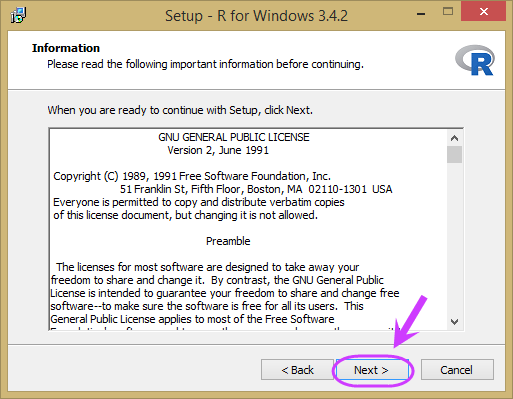
Task: Place cursor on GNU GENERAL PUBLIC LICENSE heading
Action: point(234,137)
